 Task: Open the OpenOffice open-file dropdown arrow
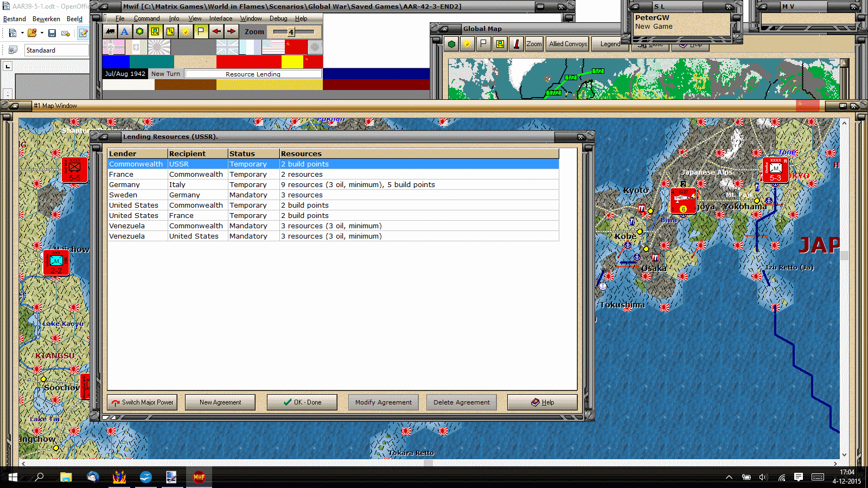pyautogui.click(x=42, y=33)
